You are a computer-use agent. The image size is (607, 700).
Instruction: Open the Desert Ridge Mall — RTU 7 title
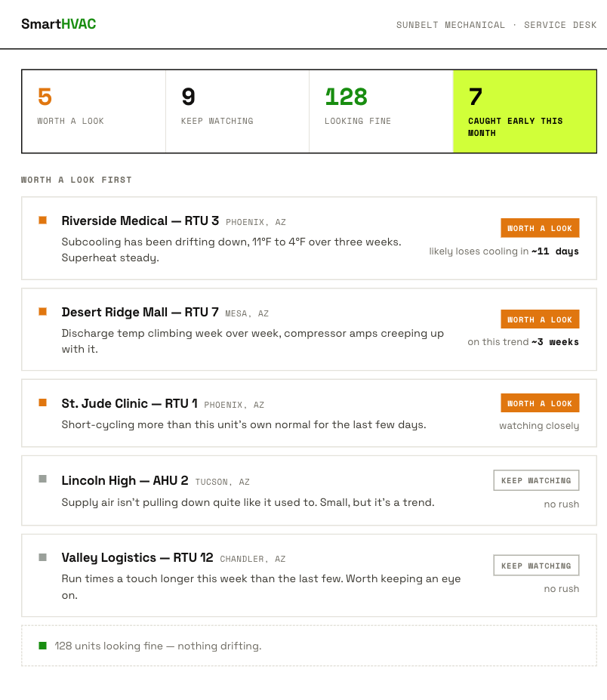click(x=140, y=312)
